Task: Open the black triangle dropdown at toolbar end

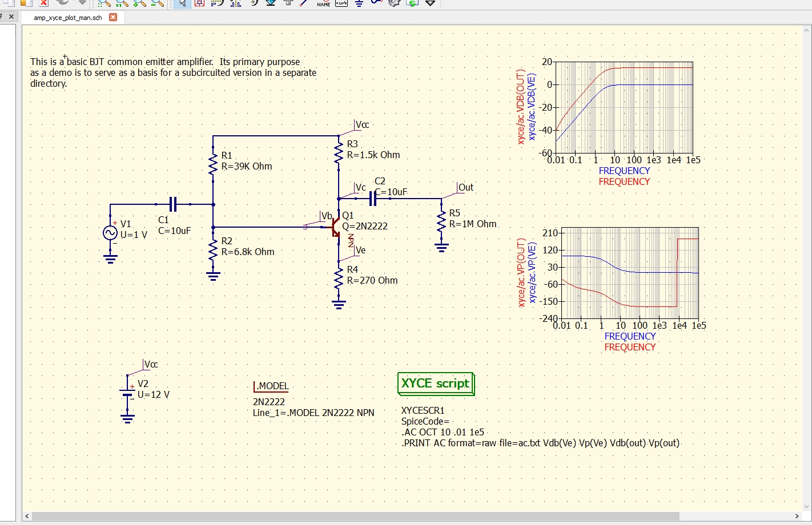Action: pos(431,4)
